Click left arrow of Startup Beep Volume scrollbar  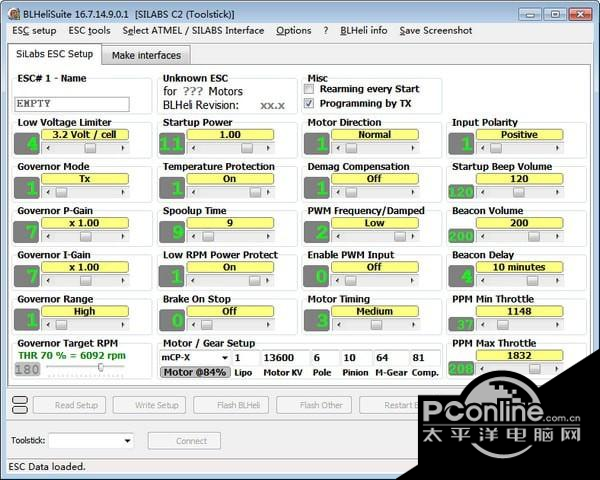pyautogui.click(x=483, y=192)
